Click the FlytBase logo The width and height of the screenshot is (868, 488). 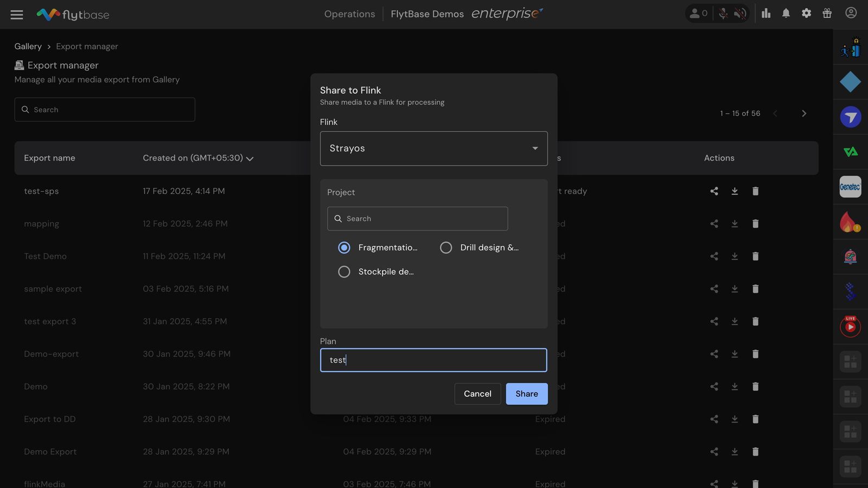pos(73,15)
